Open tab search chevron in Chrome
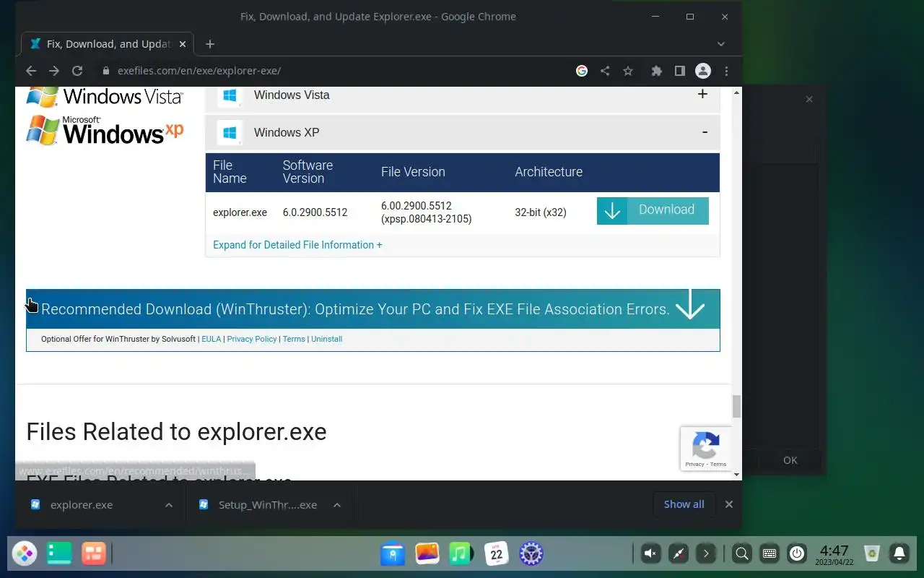The image size is (924, 578). click(x=720, y=44)
